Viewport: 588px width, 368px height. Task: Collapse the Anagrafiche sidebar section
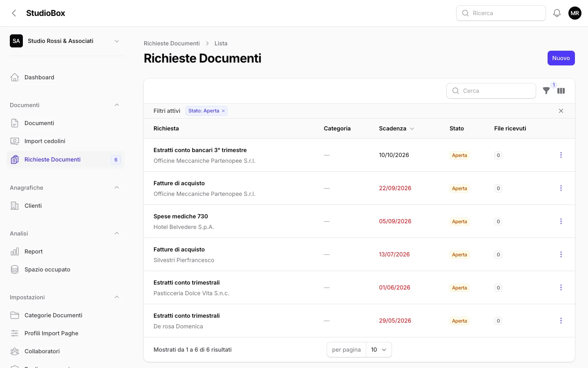(x=117, y=188)
